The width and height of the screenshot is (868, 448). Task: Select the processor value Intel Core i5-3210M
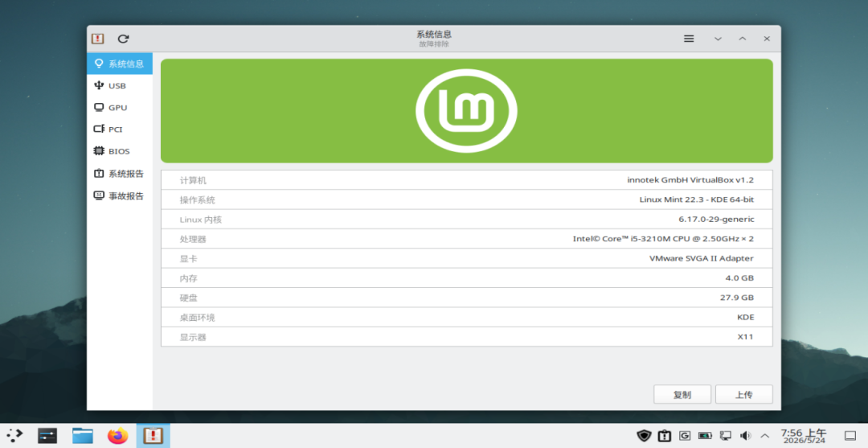[663, 239]
